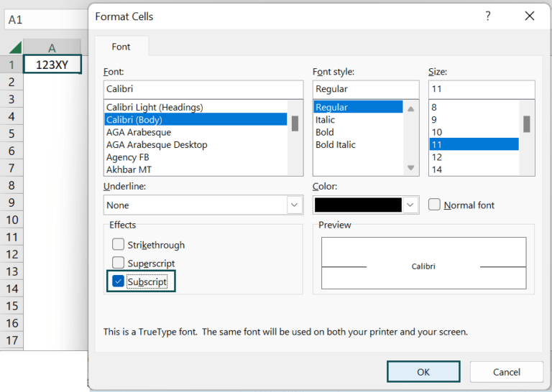
Task: Click the black color swatch
Action: coord(358,205)
